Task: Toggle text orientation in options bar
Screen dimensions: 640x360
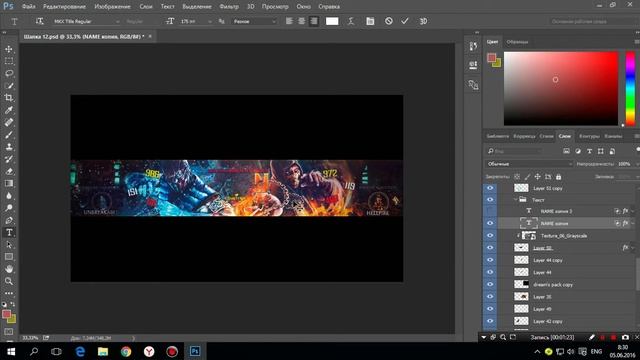Action: click(x=39, y=21)
